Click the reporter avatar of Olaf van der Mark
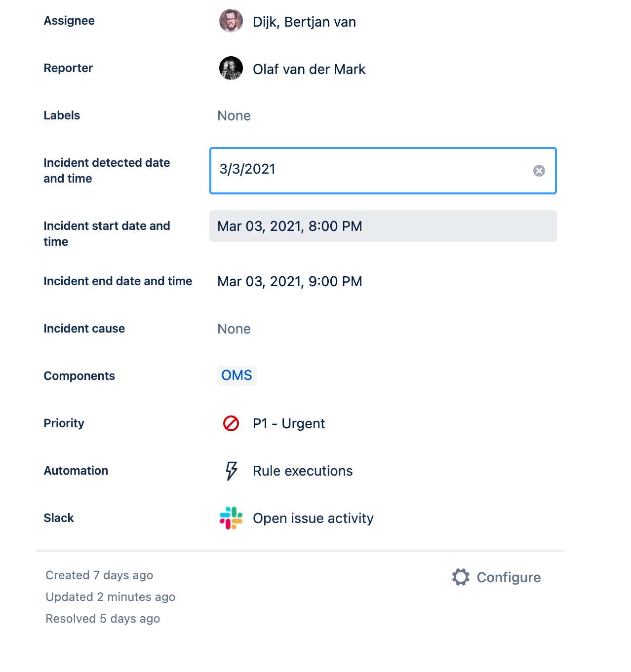This screenshot has height=672, width=631. click(231, 68)
